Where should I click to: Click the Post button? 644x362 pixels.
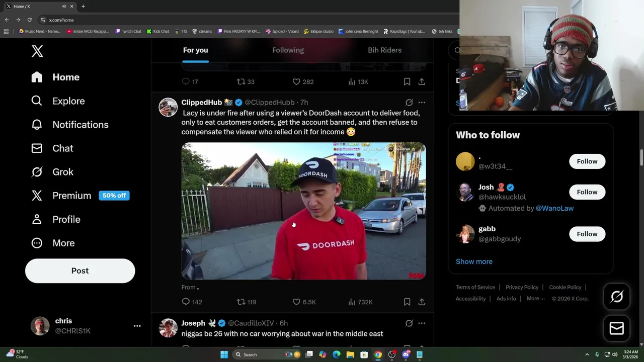80,270
